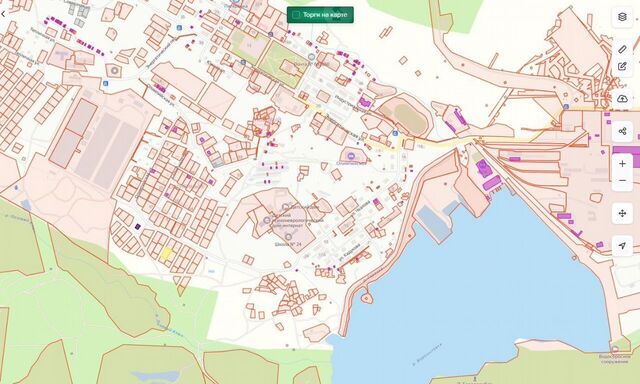Share the map via share icon
The width and height of the screenshot is (640, 384).
coord(622,131)
